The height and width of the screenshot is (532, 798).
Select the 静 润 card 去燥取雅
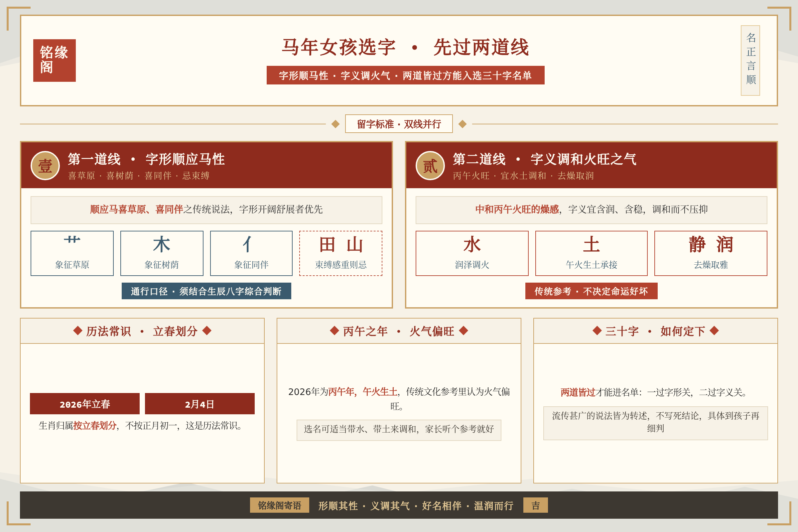[x=711, y=253]
